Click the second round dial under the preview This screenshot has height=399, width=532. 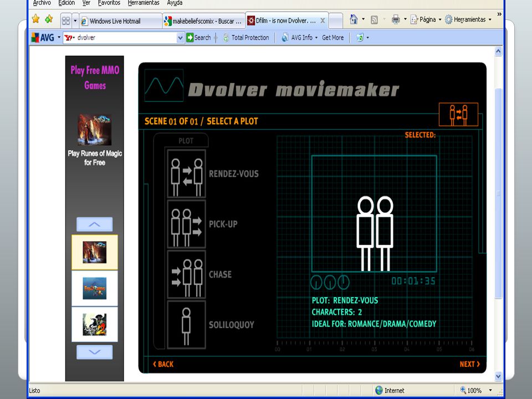coord(330,282)
